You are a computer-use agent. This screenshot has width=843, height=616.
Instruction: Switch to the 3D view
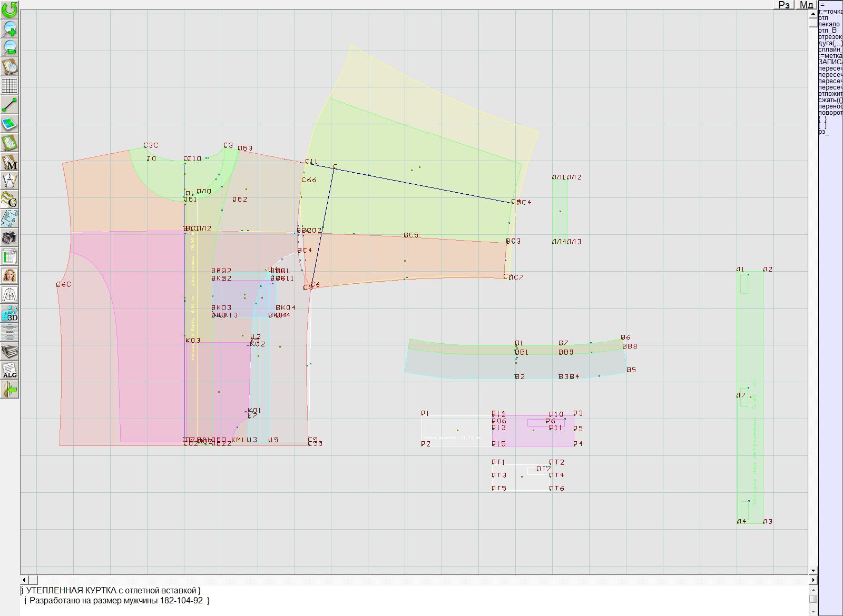pos(9,314)
